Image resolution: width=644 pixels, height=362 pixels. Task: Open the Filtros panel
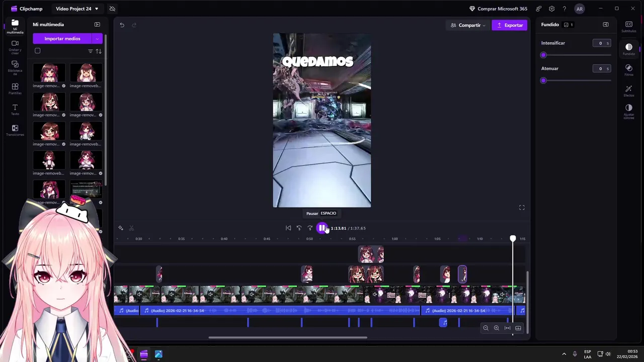tap(629, 70)
